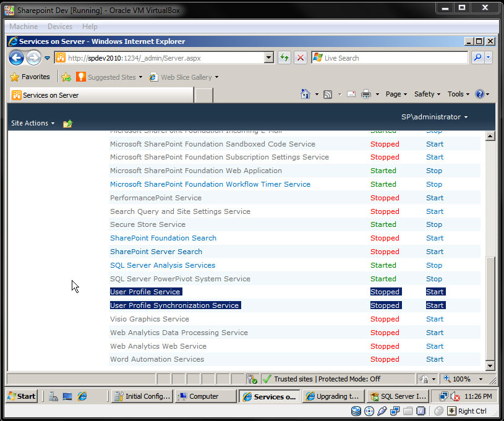
Task: Open the Page menu dropdown
Action: click(396, 94)
